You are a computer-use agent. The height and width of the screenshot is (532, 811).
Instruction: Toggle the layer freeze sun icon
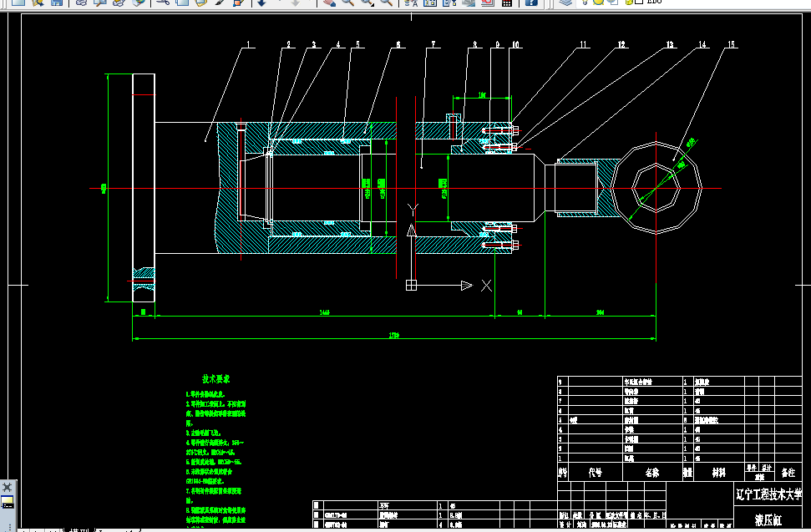pyautogui.click(x=598, y=2)
